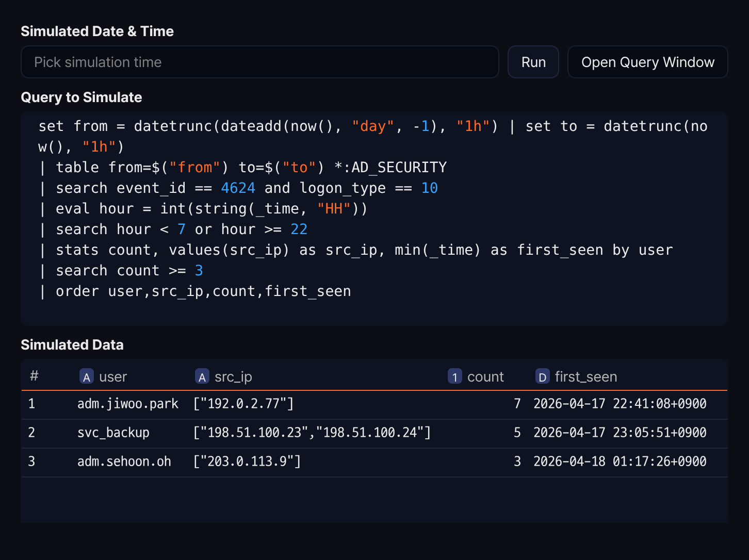Click the src_ip cell containing 198.51.100.23
This screenshot has width=749, height=560.
(x=312, y=433)
